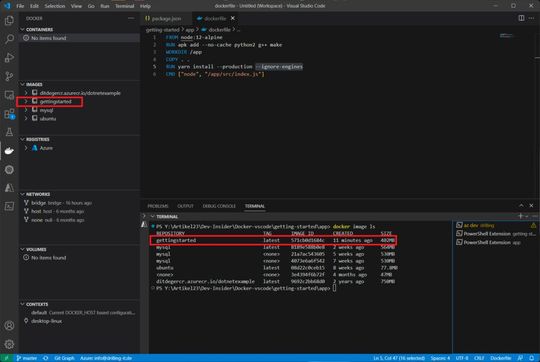The image size is (540, 362).
Task: Open Run and Debug view
Action: click(9, 57)
